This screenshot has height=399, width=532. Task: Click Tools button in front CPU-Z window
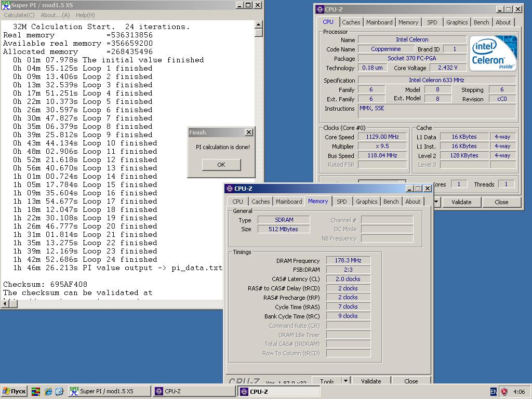coord(327,381)
